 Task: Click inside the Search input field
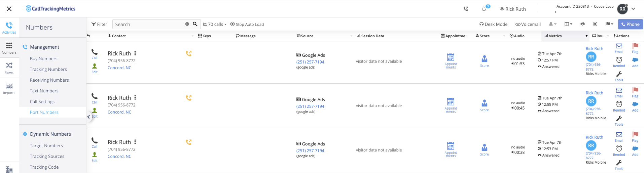click(148, 24)
